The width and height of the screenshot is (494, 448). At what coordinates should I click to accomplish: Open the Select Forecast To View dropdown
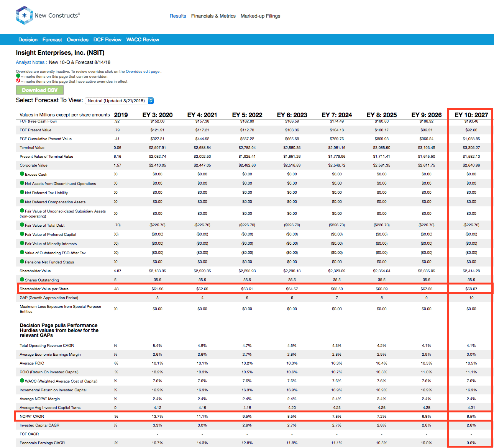point(119,101)
